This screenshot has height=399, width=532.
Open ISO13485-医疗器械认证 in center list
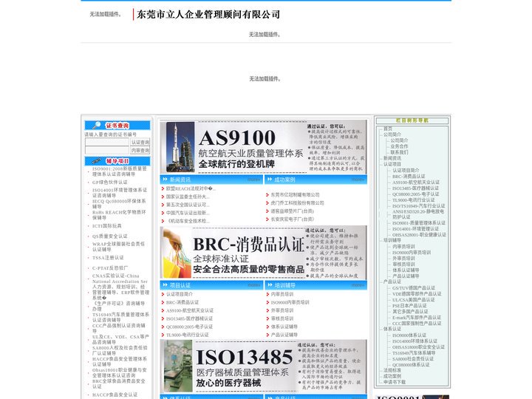coord(189,318)
